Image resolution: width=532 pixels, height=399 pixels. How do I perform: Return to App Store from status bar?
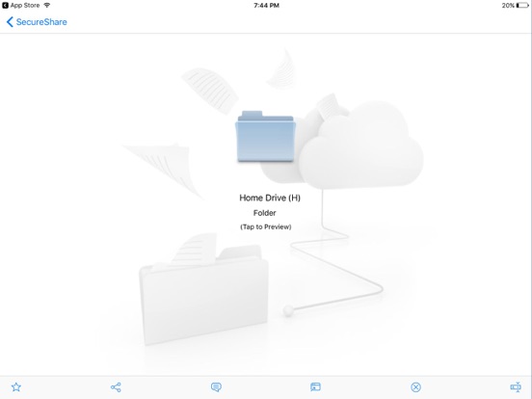(21, 5)
